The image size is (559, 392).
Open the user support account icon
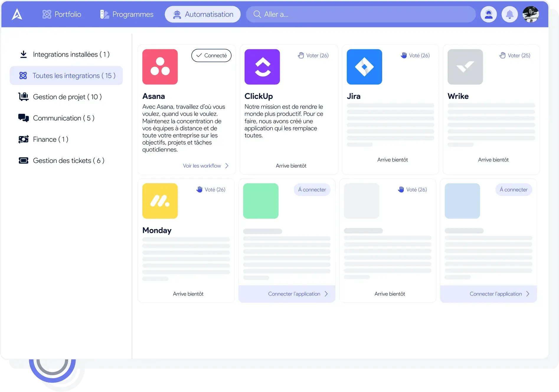(x=488, y=14)
